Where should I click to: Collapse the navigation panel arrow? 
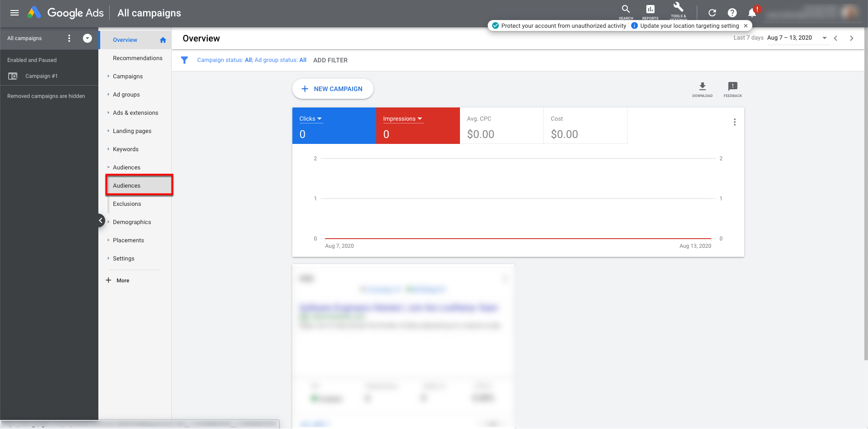(101, 220)
